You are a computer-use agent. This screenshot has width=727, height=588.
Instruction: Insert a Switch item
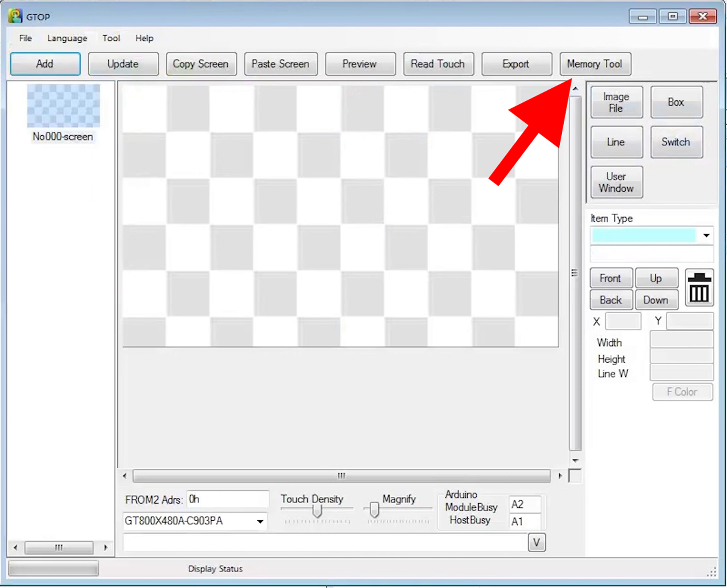(x=676, y=142)
